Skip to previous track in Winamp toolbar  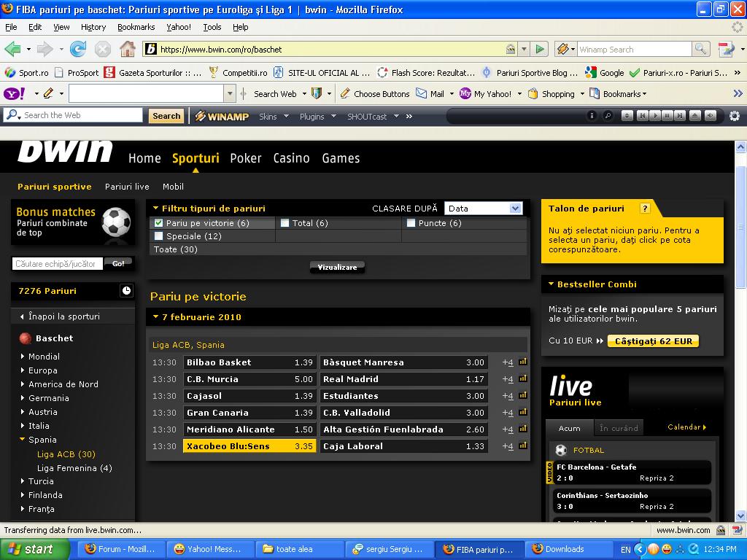pos(642,116)
